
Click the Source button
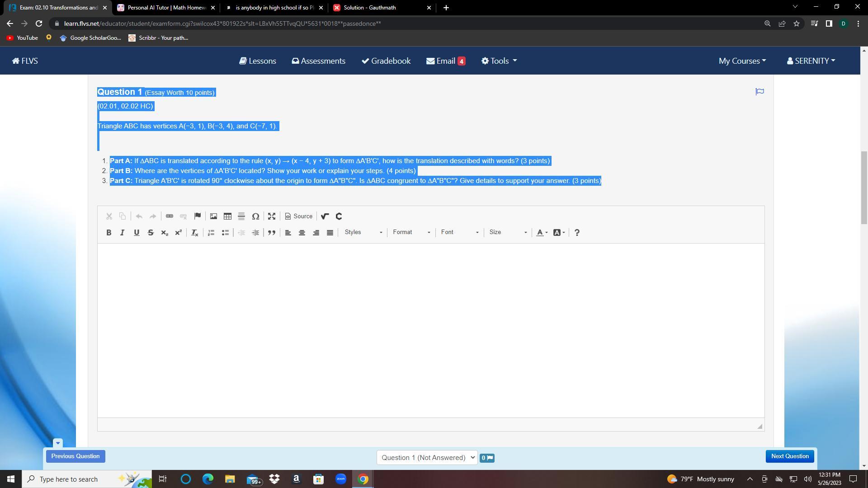coord(299,216)
